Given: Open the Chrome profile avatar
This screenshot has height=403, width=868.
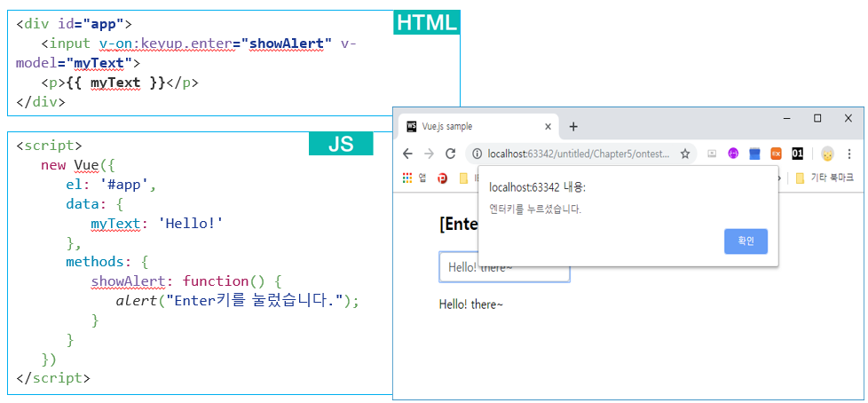Looking at the screenshot, I should pos(827,154).
